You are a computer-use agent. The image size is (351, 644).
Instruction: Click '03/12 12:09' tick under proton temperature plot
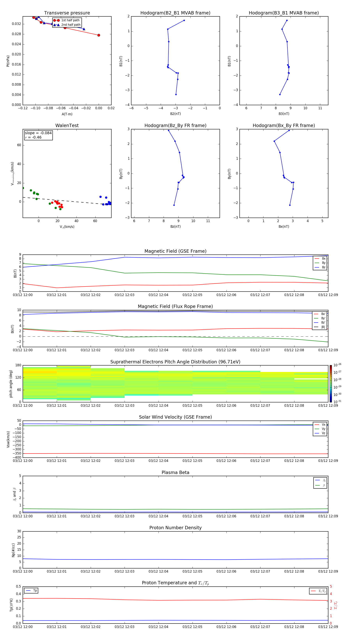[x=328, y=627]
